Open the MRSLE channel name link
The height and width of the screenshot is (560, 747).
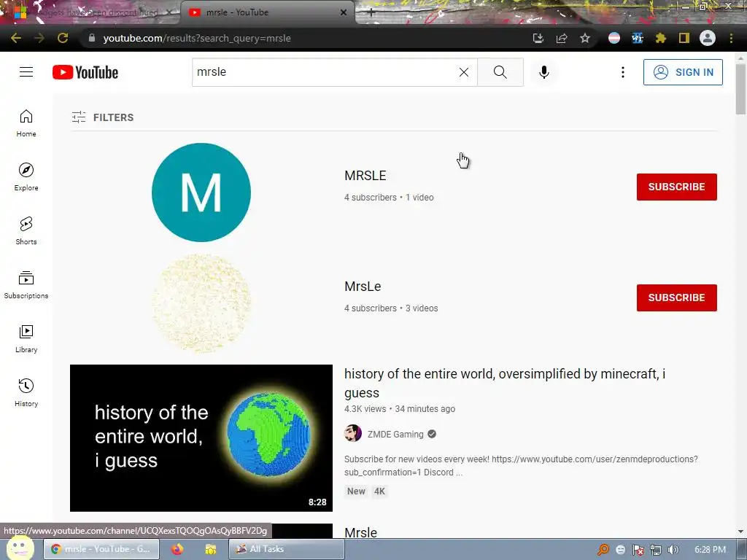pos(365,175)
